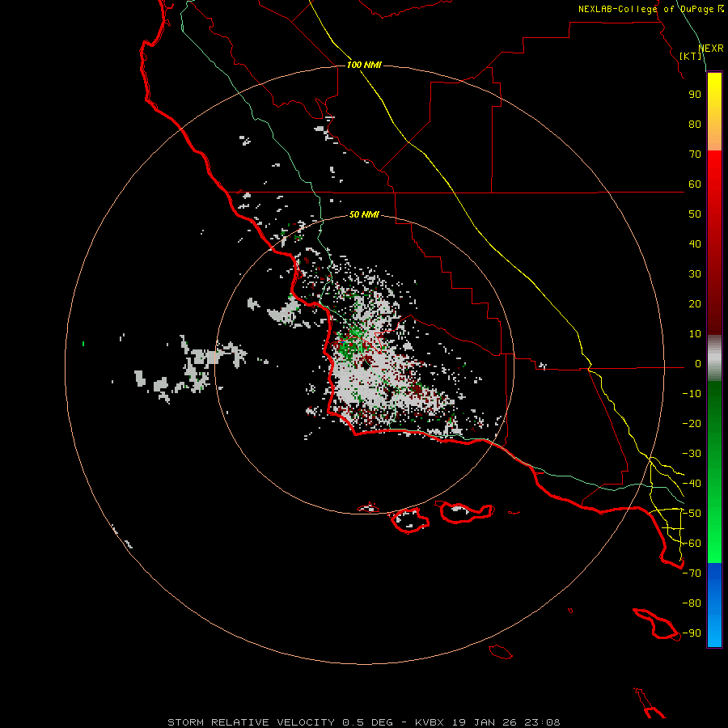728x728 pixels.
Task: Click the gray zero-velocity segment of color bar
Action: (x=714, y=358)
